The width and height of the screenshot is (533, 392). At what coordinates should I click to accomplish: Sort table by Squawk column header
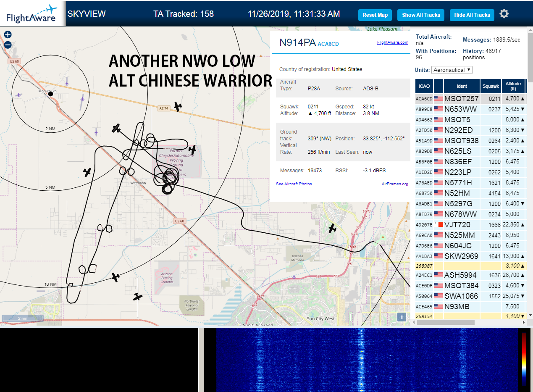tap(491, 86)
